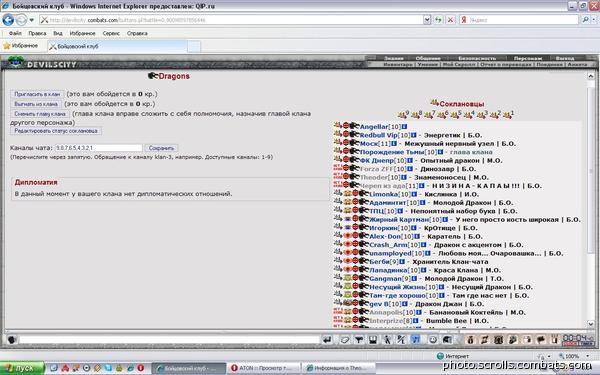Expand the zoom 100% dropdown
The height and width of the screenshot is (375, 600).
point(588,356)
